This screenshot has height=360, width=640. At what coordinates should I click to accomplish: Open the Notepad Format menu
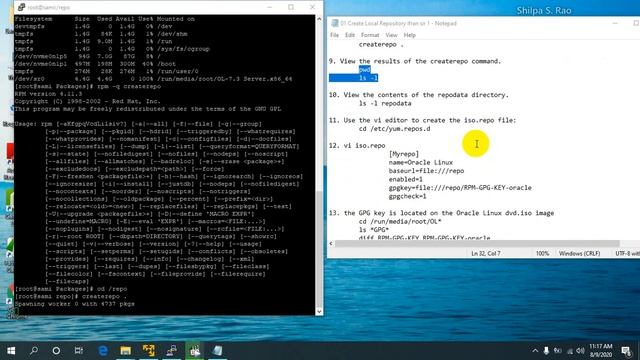click(370, 35)
